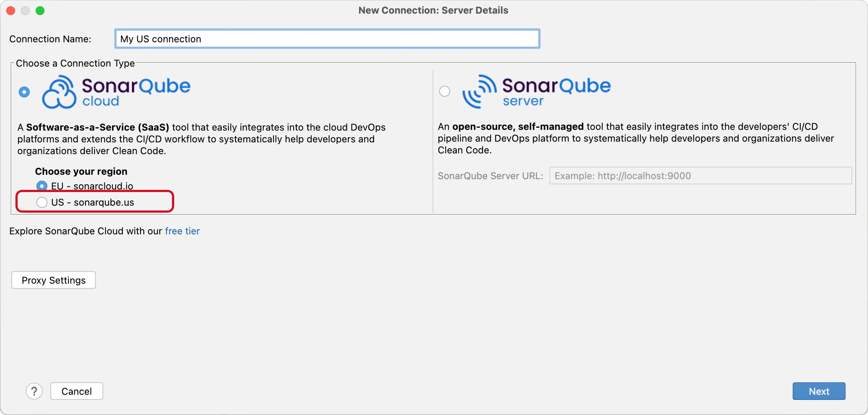Click the 'SonarQube Server URL:' label
This screenshot has width=868, height=415.
[x=490, y=176]
